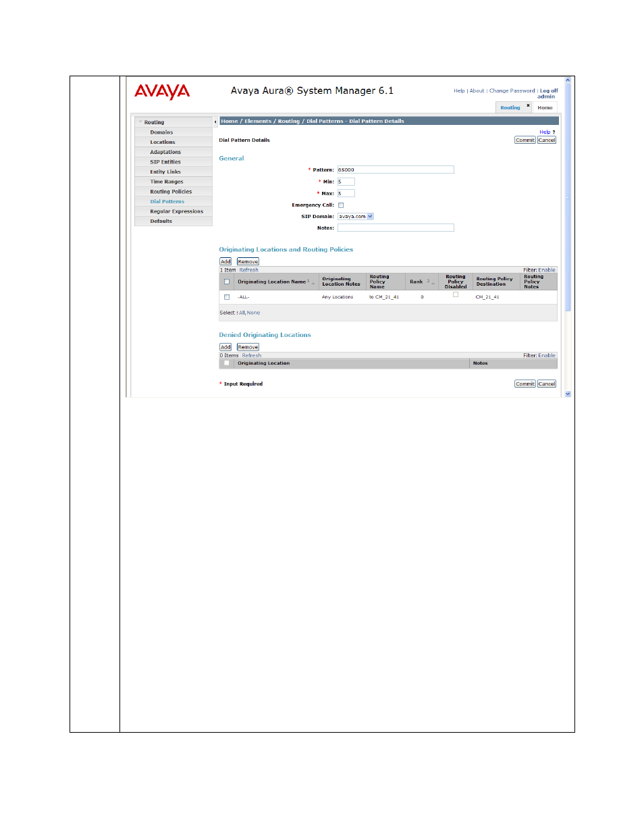Click the bottom Commit button

[x=525, y=384]
